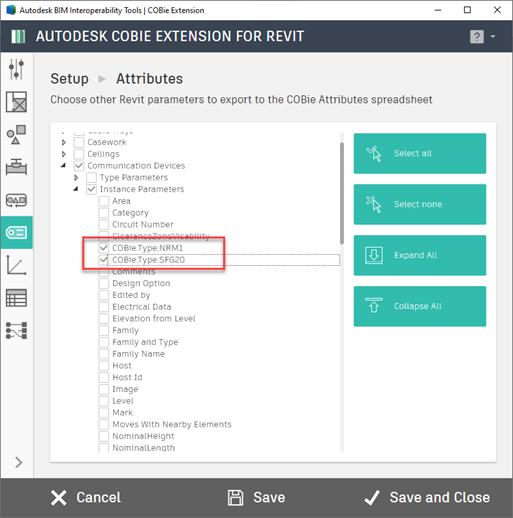Uncheck the Instance Parameters checkbox
Image resolution: width=513 pixels, height=518 pixels.
click(x=91, y=189)
